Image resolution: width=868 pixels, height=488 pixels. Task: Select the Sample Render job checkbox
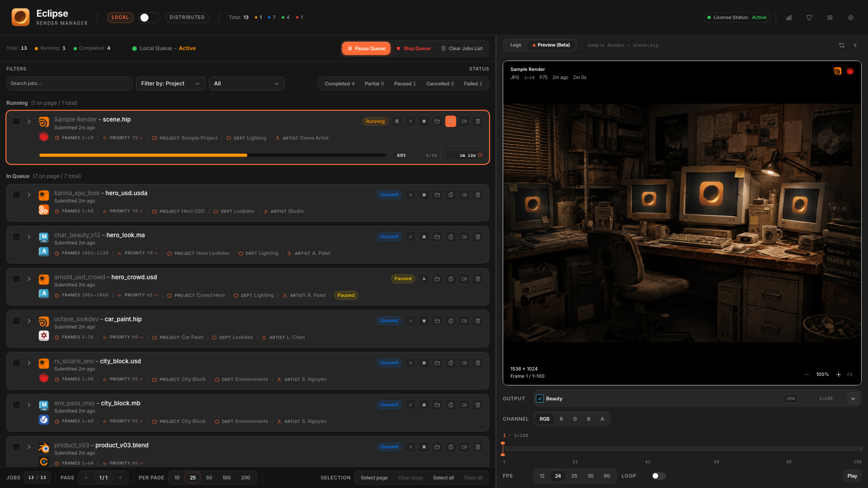pyautogui.click(x=16, y=121)
